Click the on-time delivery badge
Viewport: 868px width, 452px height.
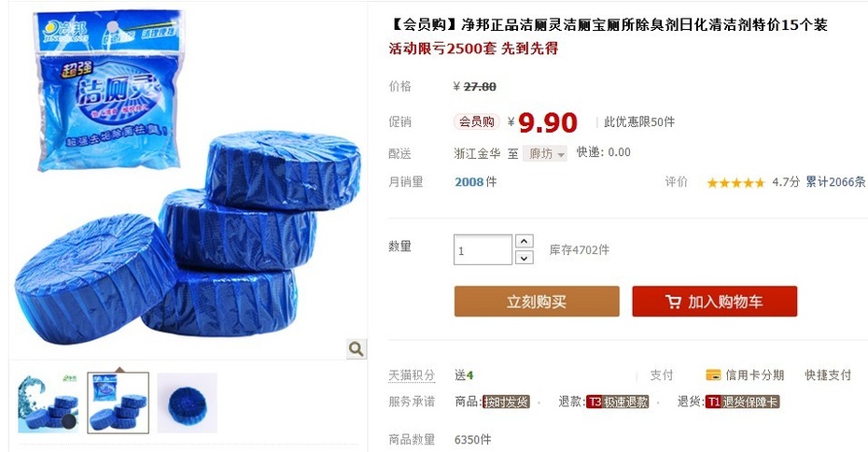coord(506,403)
